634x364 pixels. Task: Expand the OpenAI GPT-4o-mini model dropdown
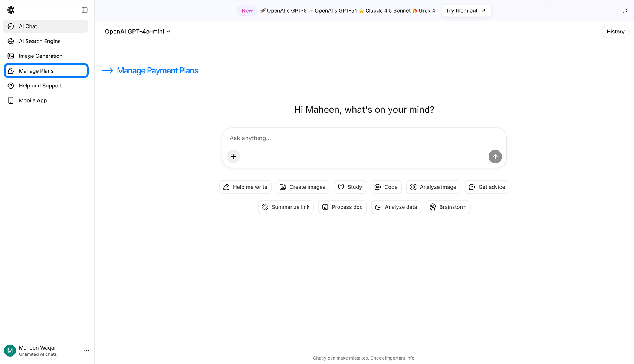pos(137,32)
